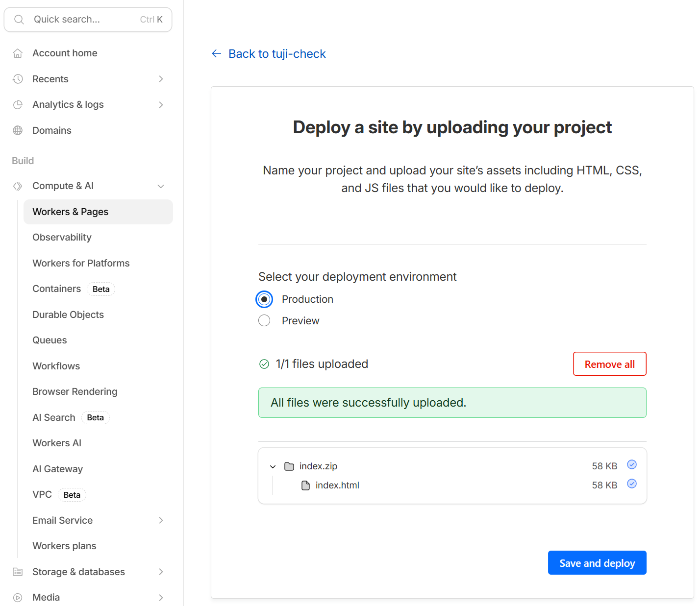The height and width of the screenshot is (606, 700).
Task: Collapse the Compute & AI section chevron
Action: [x=161, y=186]
